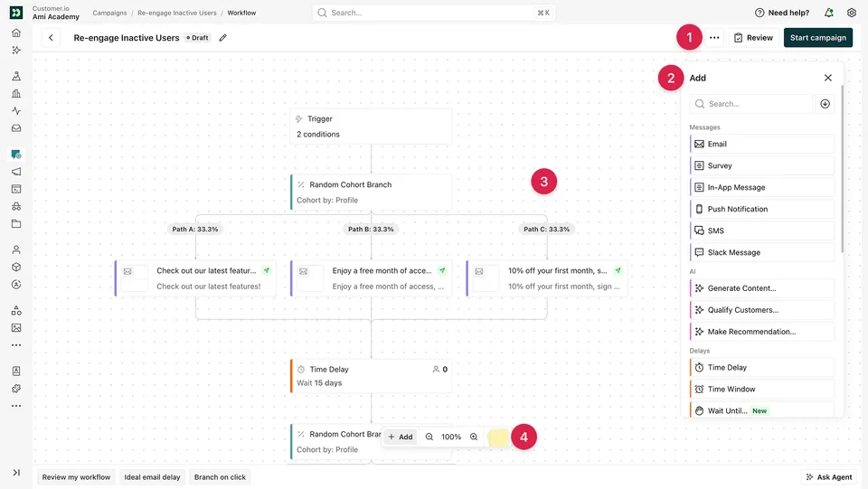868x489 pixels.
Task: Open the People icon in sidebar
Action: 16,249
